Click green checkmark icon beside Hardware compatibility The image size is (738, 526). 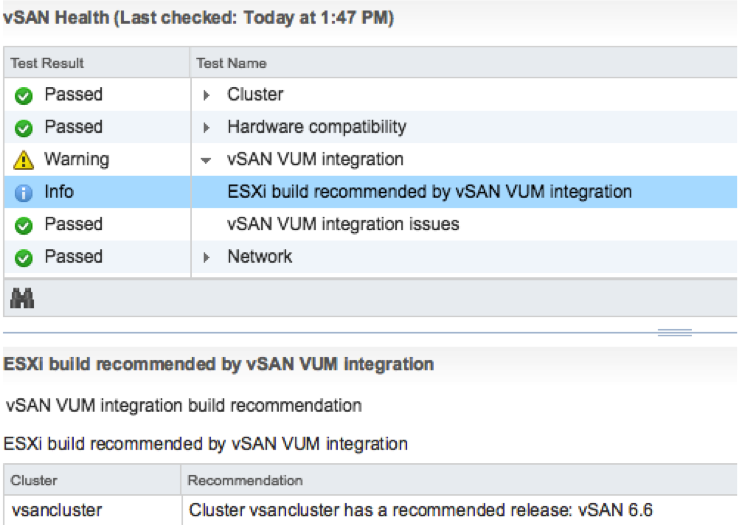24,128
